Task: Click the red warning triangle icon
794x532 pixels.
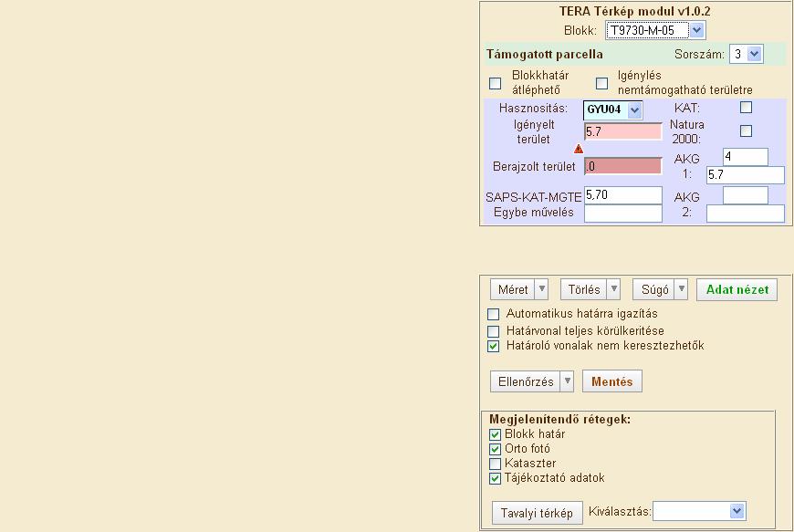Action: tap(579, 149)
